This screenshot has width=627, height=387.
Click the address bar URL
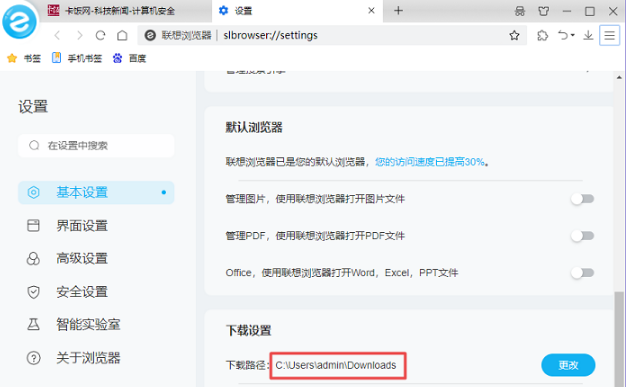pyautogui.click(x=270, y=36)
